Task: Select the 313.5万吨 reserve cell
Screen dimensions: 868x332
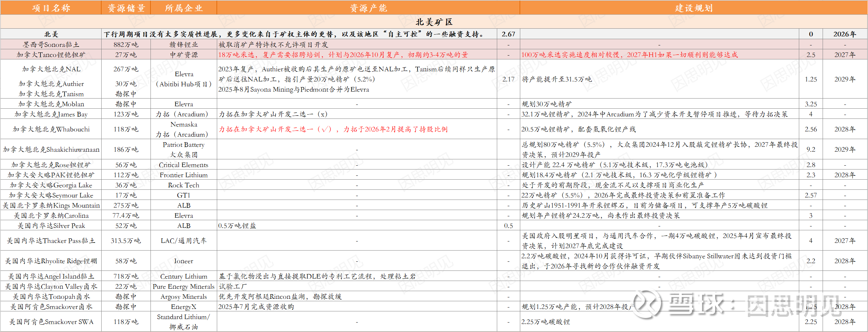Action: point(126,240)
